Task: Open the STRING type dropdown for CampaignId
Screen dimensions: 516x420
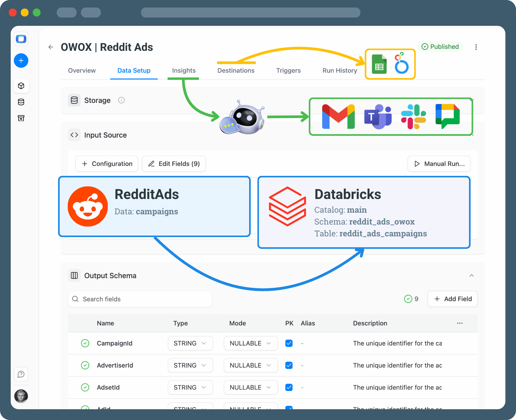Action: (190, 343)
